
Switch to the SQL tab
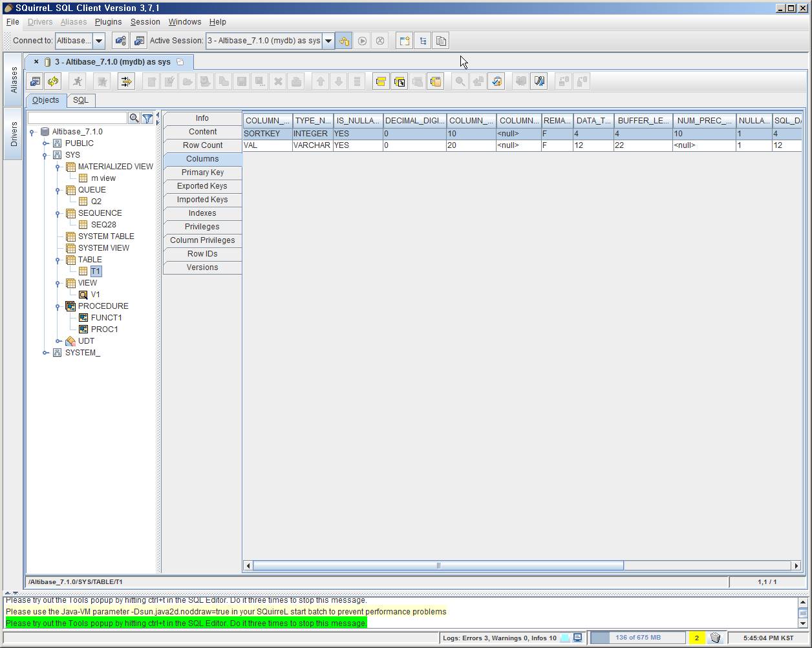click(80, 100)
